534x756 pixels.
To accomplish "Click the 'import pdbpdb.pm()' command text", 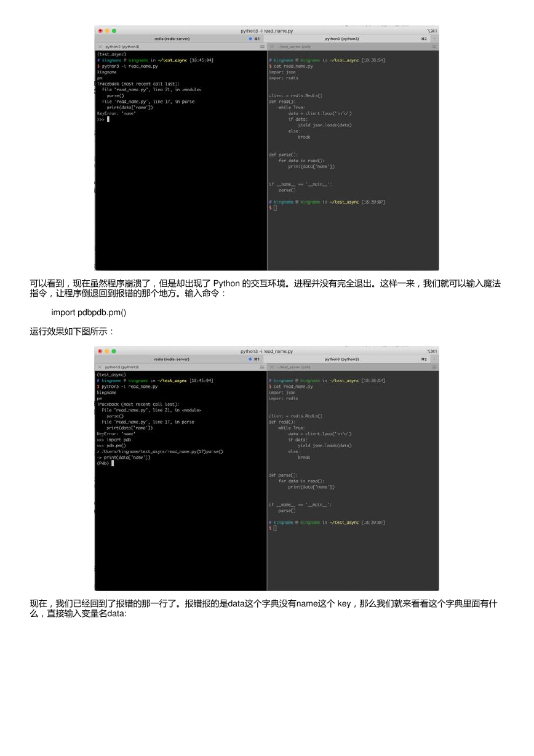I will [x=89, y=312].
